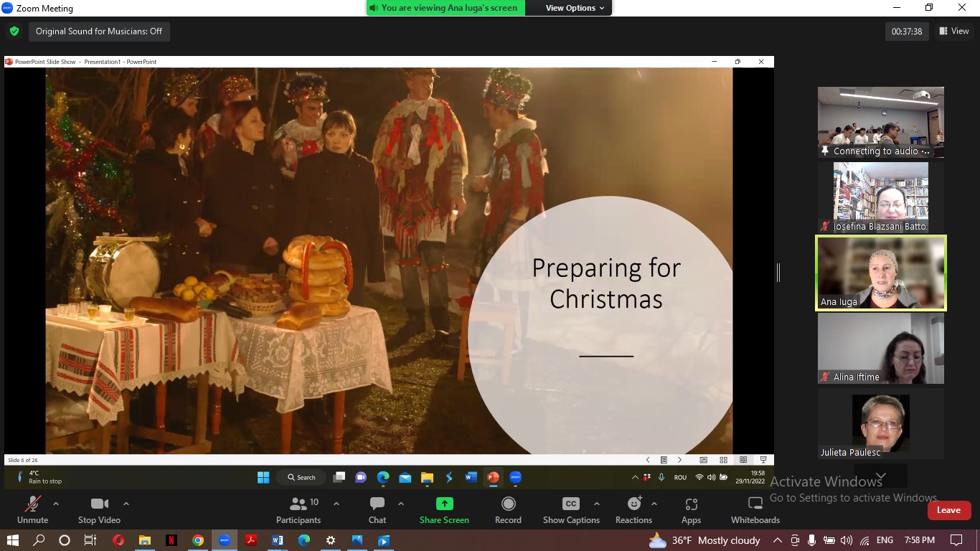The height and width of the screenshot is (551, 980).
Task: Open the Reactions menu
Action: click(633, 510)
